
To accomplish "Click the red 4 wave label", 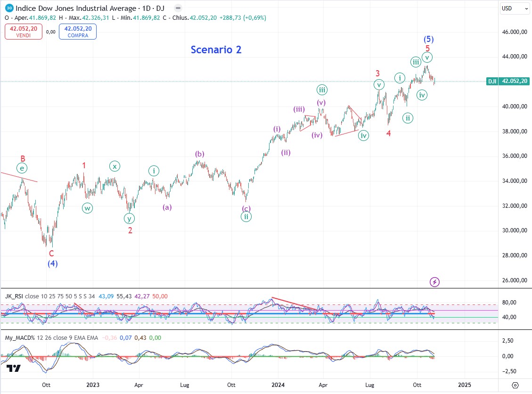I will tap(388, 133).
